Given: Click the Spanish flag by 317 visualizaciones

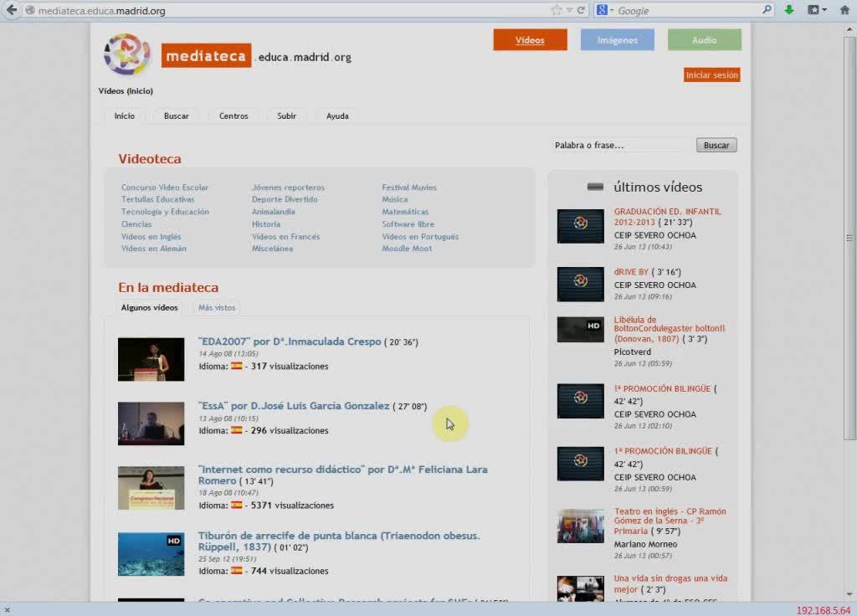Looking at the screenshot, I should point(236,367).
